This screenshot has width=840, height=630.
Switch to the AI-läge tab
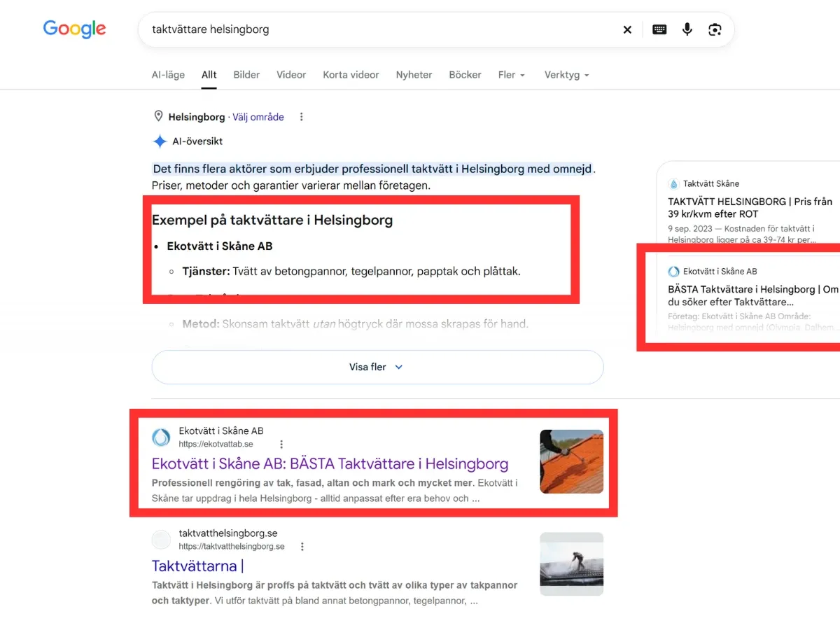click(168, 75)
